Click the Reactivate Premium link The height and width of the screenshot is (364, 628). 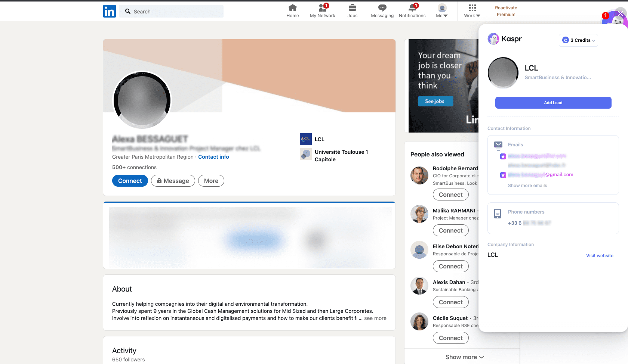tap(506, 11)
